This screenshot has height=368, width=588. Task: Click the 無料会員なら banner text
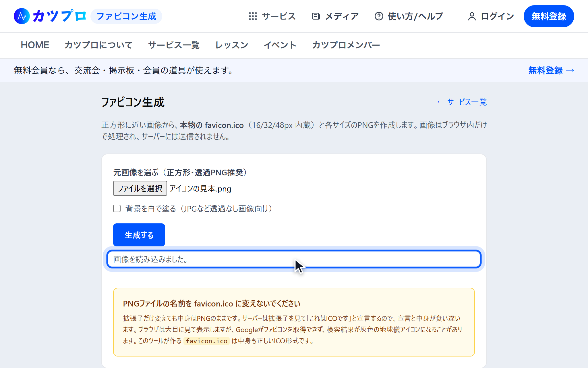[124, 70]
